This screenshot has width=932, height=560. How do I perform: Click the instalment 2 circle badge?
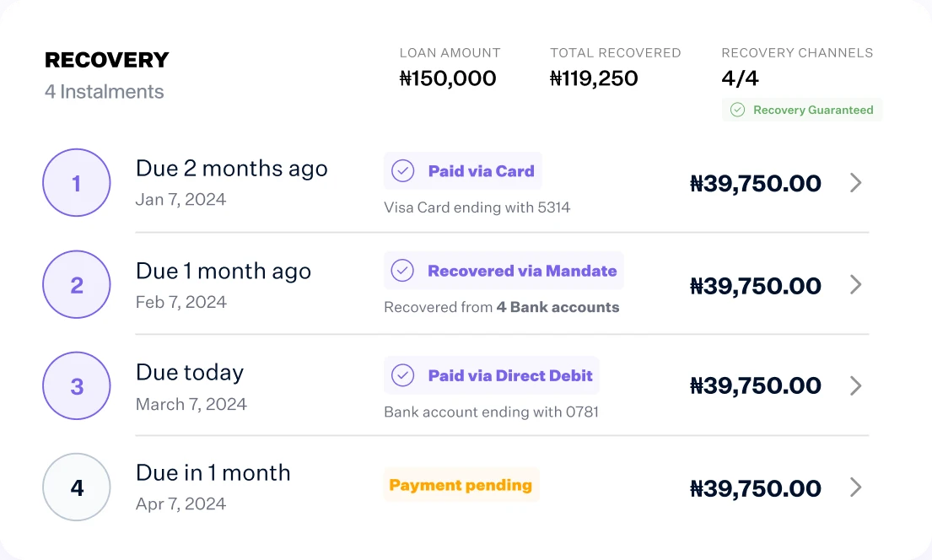77,285
